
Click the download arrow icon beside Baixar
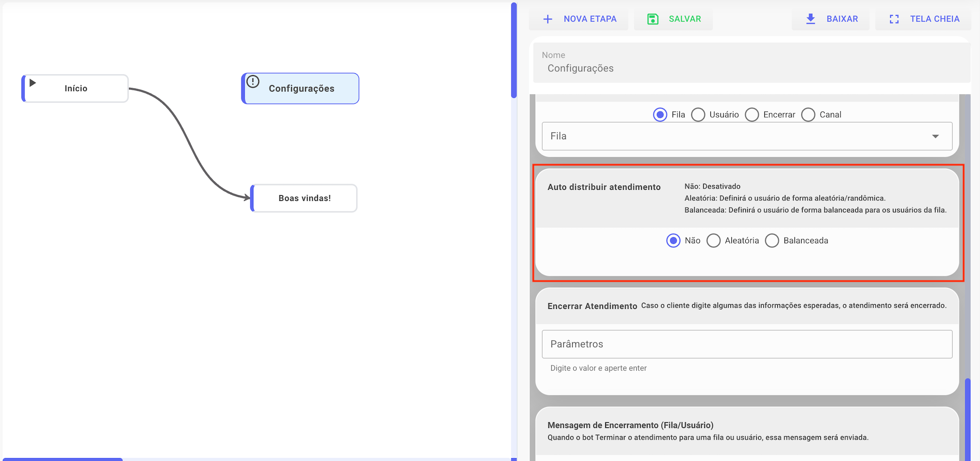810,19
